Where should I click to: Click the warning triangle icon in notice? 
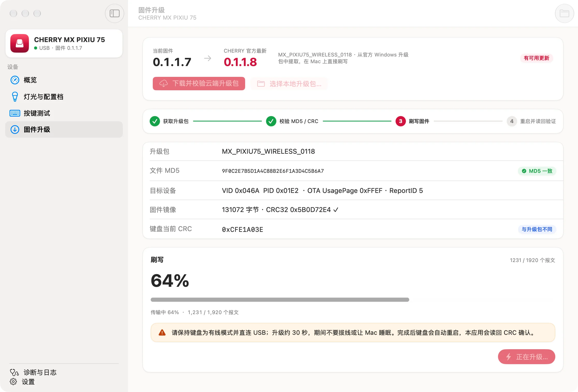pyautogui.click(x=162, y=332)
